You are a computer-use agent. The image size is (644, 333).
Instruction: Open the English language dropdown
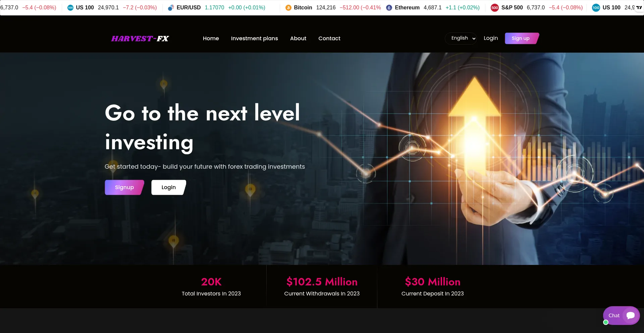point(463,38)
